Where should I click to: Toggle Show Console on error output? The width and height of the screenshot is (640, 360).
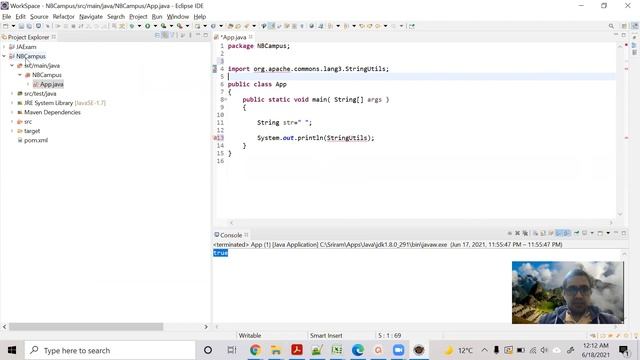click(567, 233)
